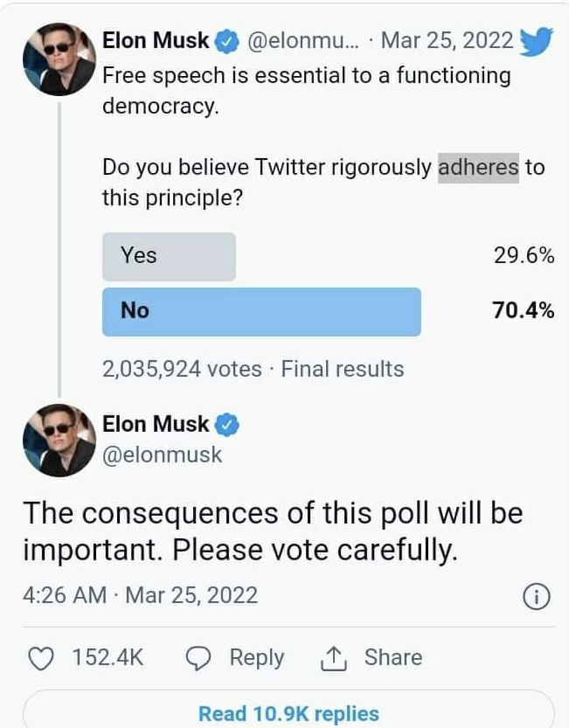This screenshot has height=728, width=569.
Task: Click the Reply label
Action: (257, 658)
